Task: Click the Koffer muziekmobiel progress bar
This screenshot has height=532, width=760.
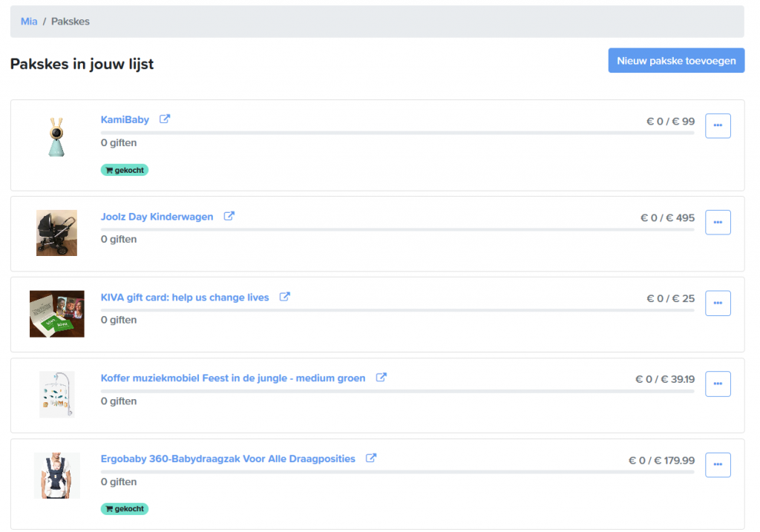Action: tap(398, 391)
